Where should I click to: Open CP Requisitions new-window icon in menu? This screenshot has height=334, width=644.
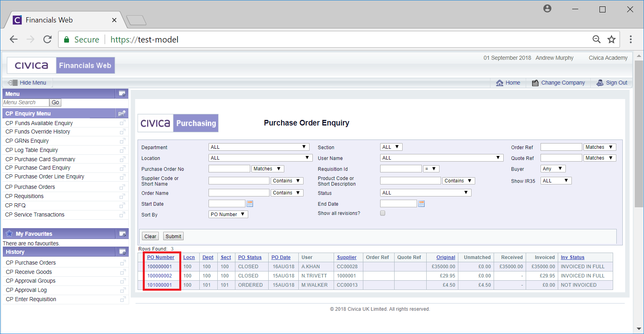coord(123,196)
